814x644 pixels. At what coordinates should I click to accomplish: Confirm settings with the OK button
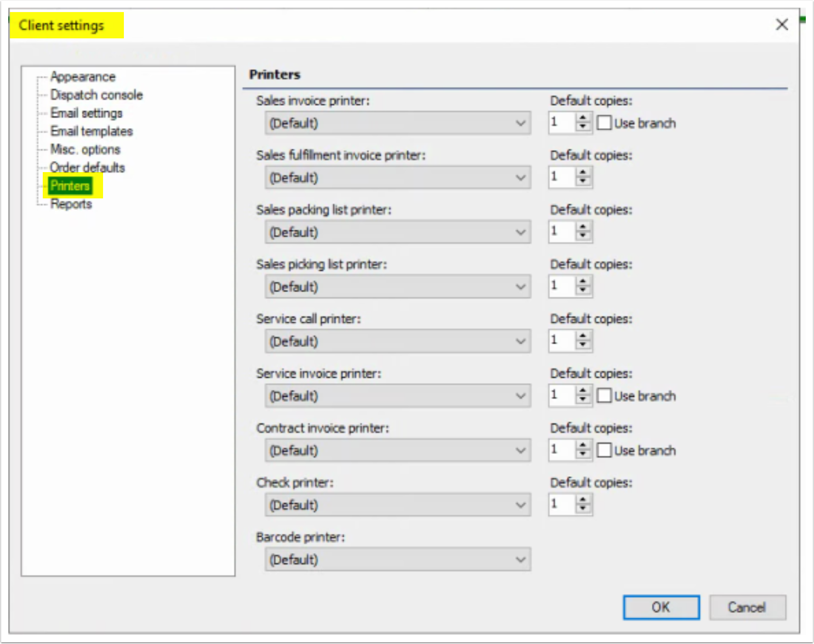click(661, 607)
